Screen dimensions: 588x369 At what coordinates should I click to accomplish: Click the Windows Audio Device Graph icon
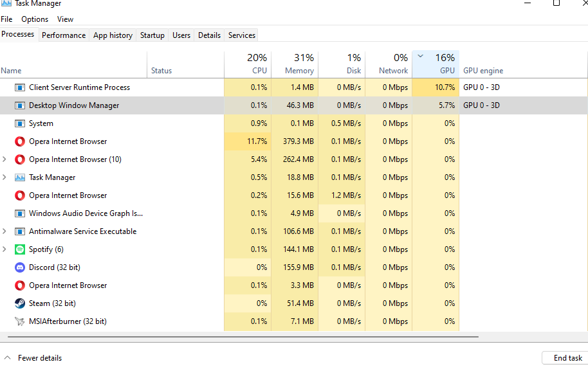19,213
